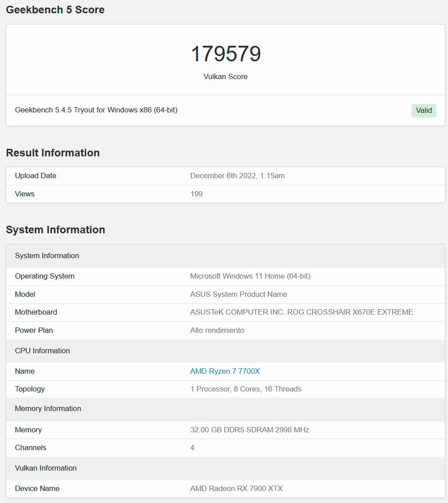Click the CPU Information header row
Screen dimensions: 448x503
(x=225, y=351)
